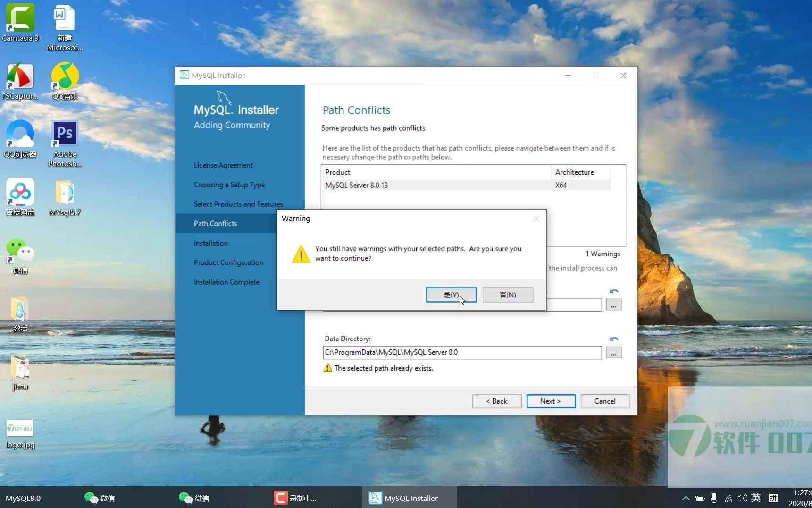
Task: Open the 激活 desktop folder
Action: pyautogui.click(x=20, y=314)
